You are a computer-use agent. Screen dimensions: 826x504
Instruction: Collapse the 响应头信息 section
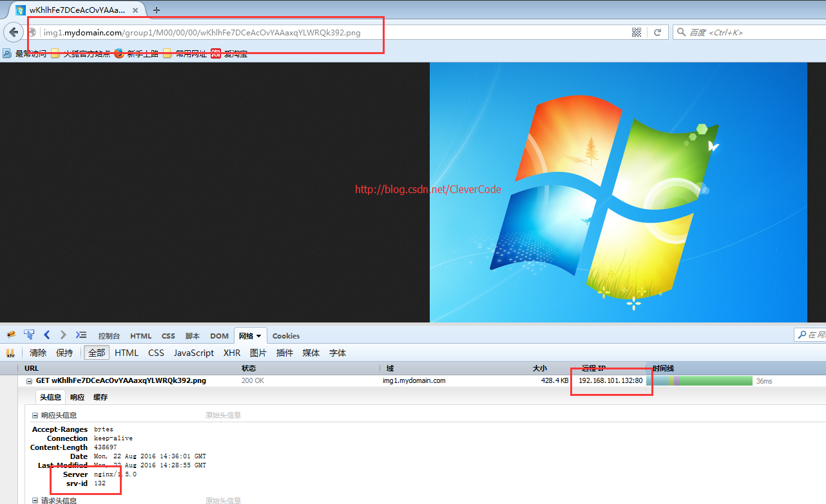tap(35, 416)
